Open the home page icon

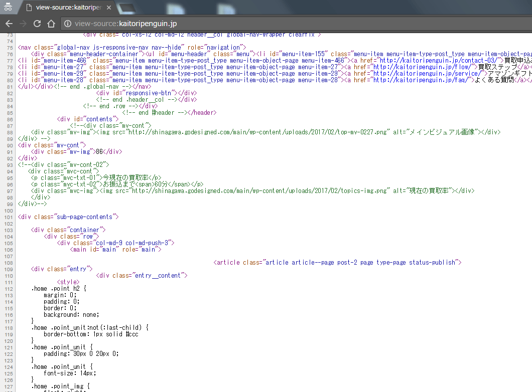click(x=51, y=24)
